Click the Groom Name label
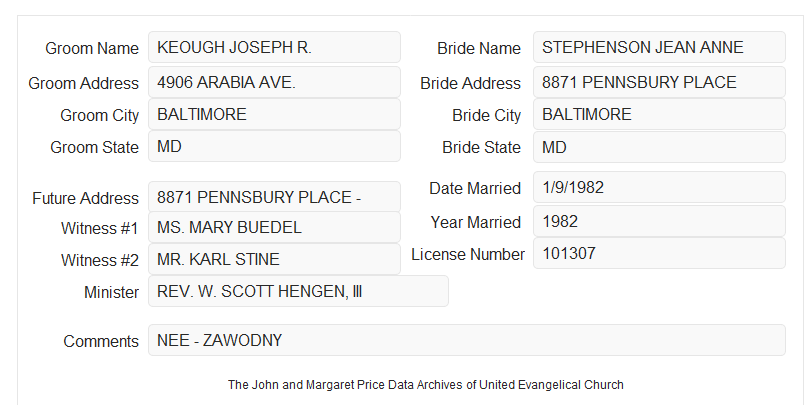 92,48
